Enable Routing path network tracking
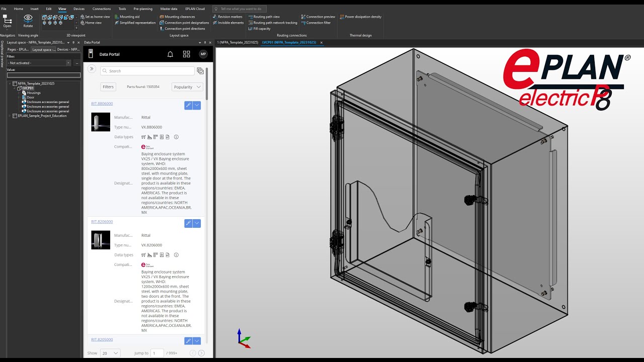 (x=273, y=23)
